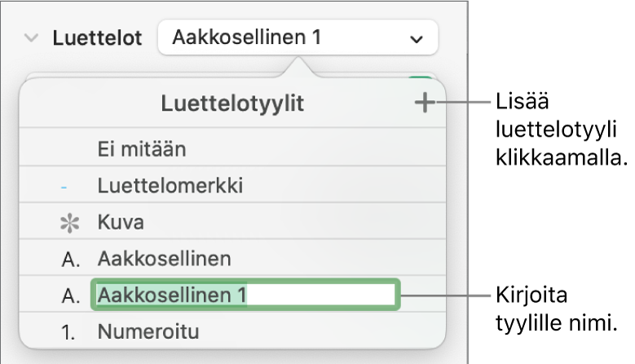Viewport: 635px width, 364px height.
Task: Click the "1." icon beside Numeroitu
Action: click(68, 332)
